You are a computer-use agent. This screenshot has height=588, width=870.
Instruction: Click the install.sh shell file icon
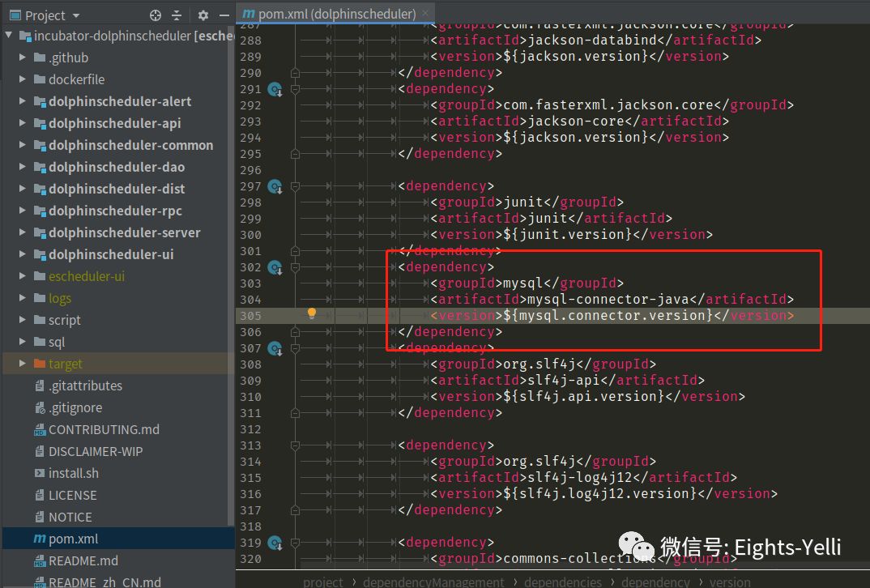pyautogui.click(x=40, y=473)
